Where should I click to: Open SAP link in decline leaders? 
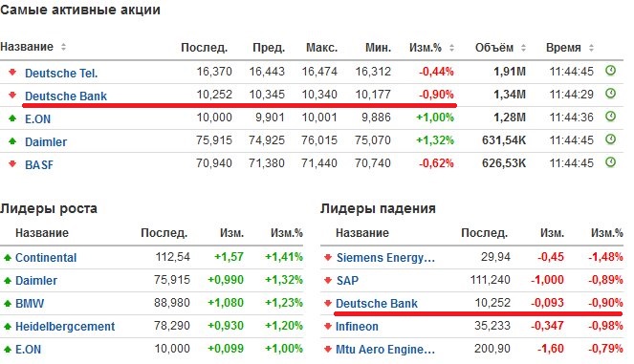pos(347,280)
